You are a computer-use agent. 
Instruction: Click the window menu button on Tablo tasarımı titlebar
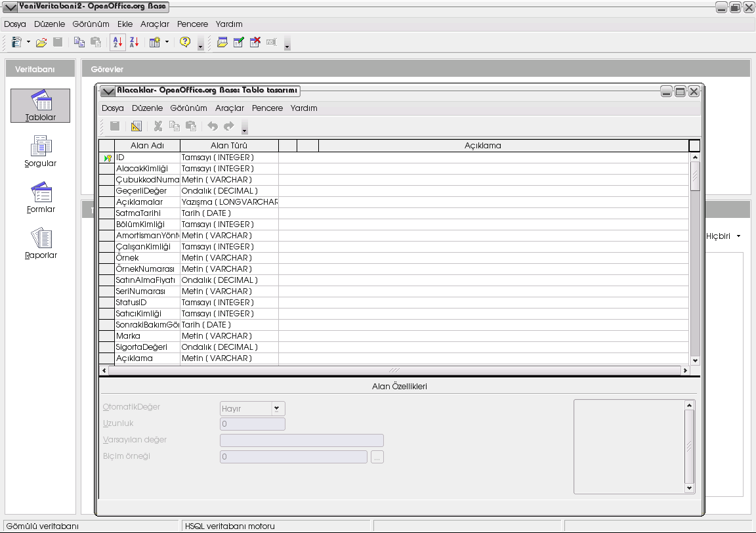point(108,91)
